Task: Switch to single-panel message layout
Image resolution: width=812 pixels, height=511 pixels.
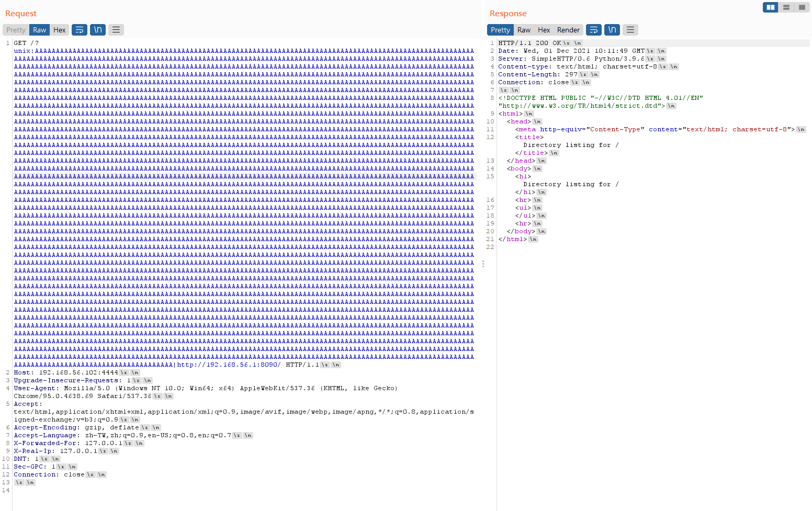Action: tap(802, 7)
